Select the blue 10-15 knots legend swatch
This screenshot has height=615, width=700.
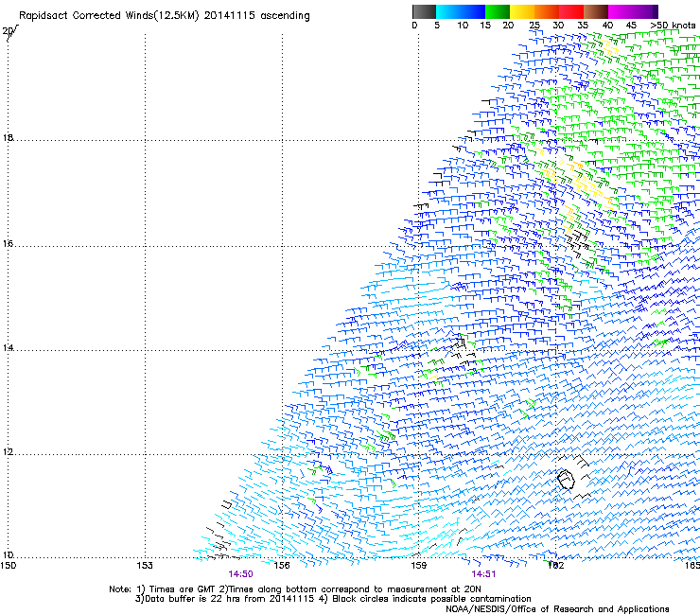click(x=472, y=11)
